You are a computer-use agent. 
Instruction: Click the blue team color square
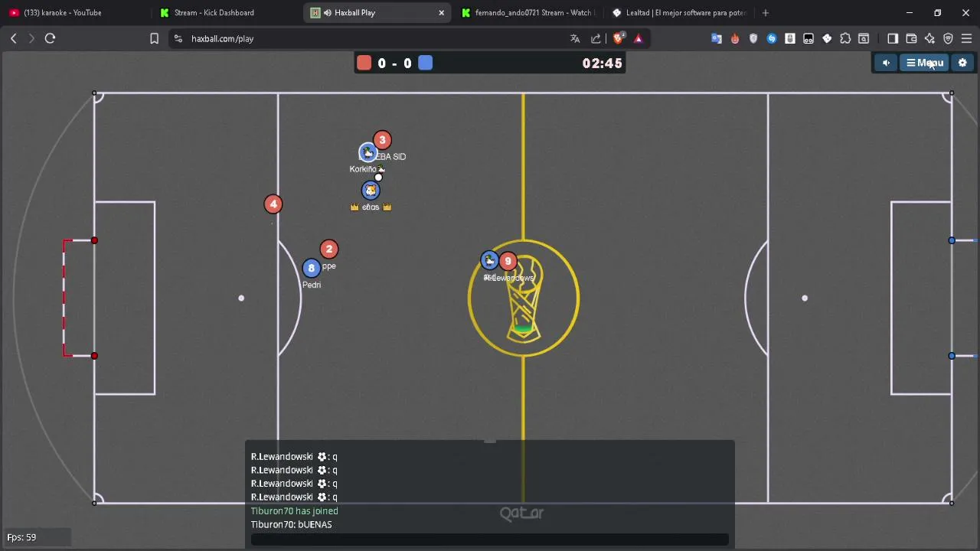[426, 63]
